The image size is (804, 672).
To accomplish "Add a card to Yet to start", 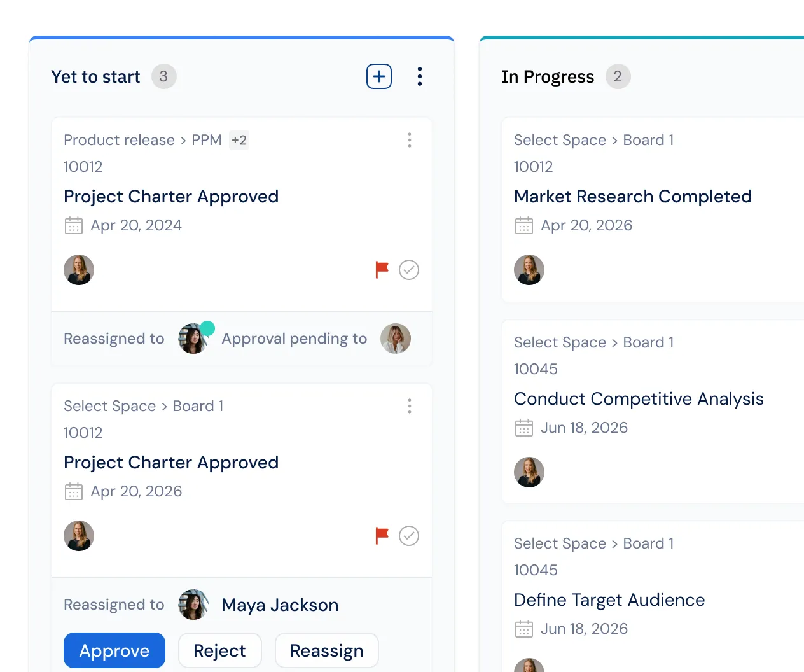I will (x=379, y=76).
